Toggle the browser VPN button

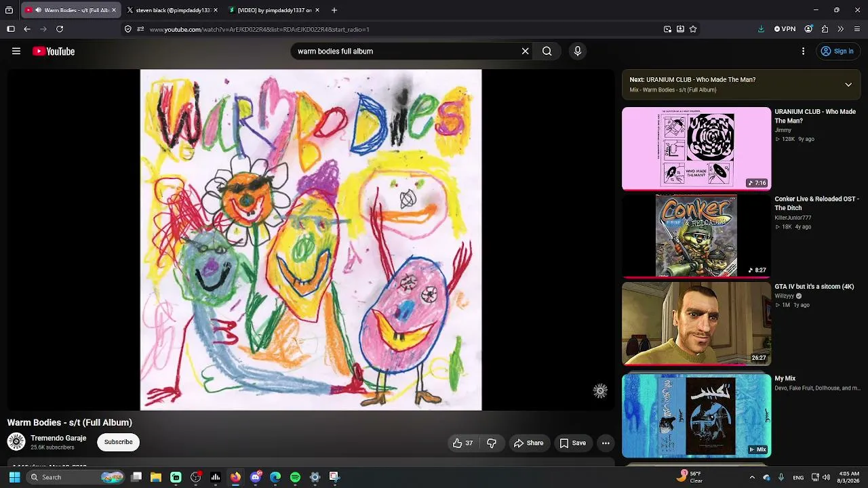click(x=785, y=29)
